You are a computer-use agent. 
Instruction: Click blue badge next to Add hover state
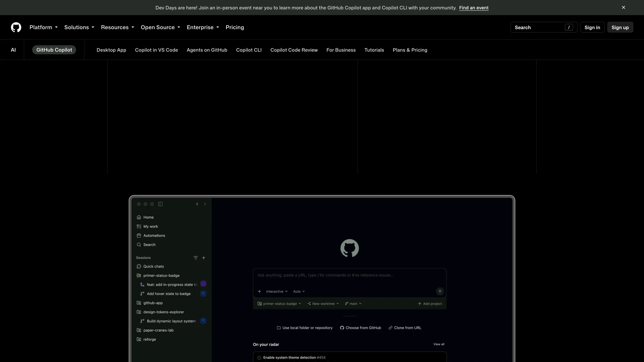(x=203, y=294)
